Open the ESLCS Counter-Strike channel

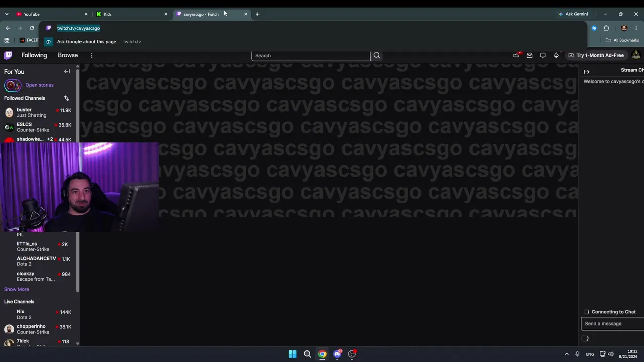pyautogui.click(x=38, y=127)
